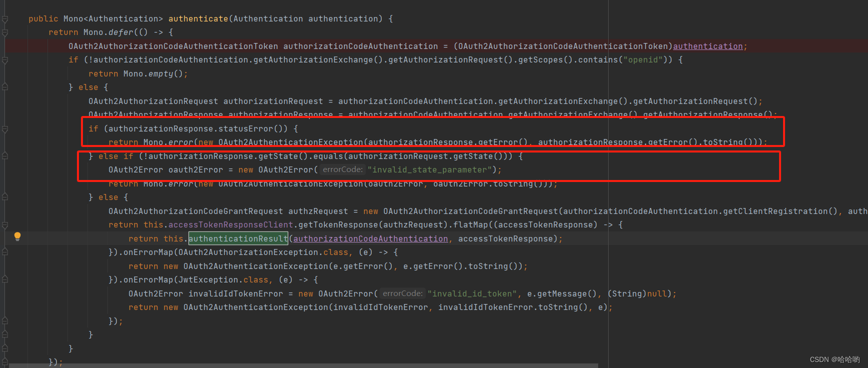Click getClientRegistration() method call

[780, 211]
